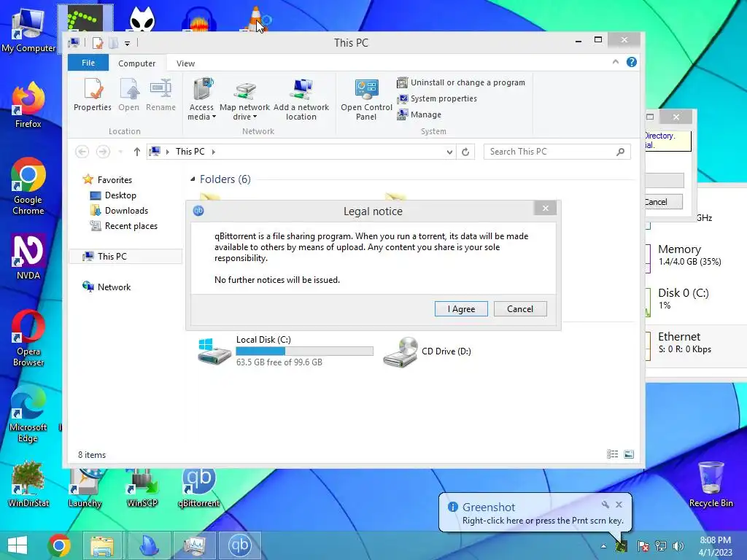Switch to Large icons view icon
The image size is (747, 560).
pos(629,454)
